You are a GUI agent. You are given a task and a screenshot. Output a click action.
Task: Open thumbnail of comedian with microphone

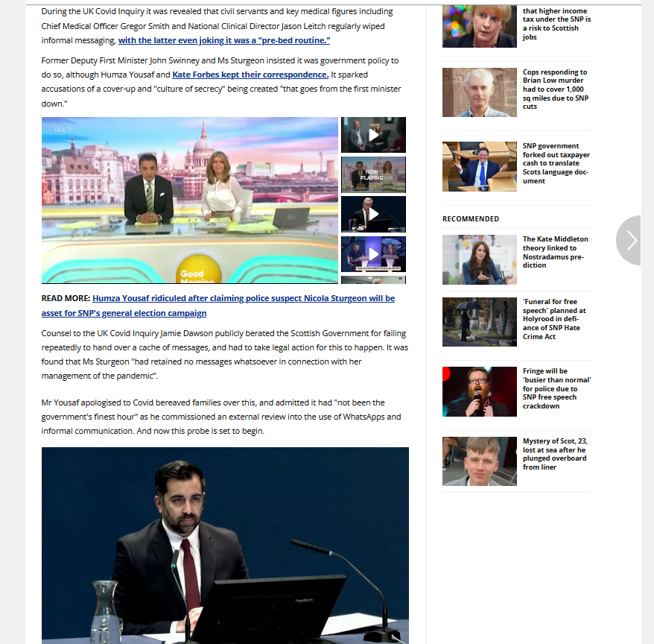pyautogui.click(x=479, y=391)
